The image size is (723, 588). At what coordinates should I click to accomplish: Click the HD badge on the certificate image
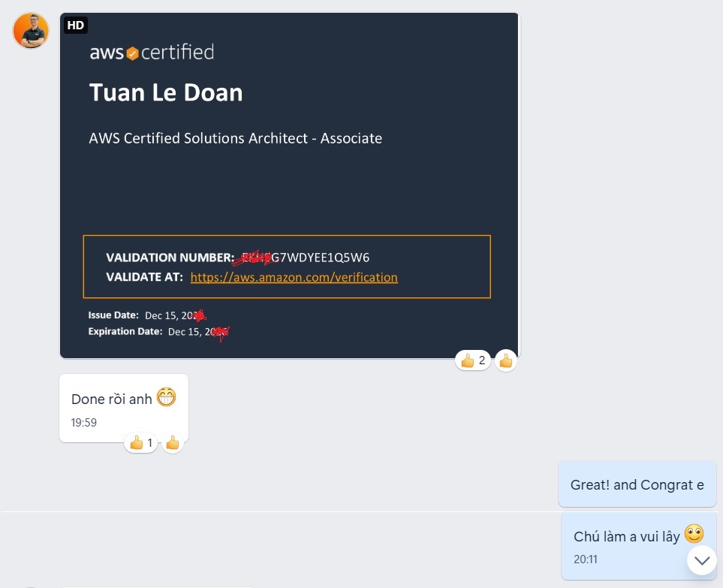[x=76, y=26]
